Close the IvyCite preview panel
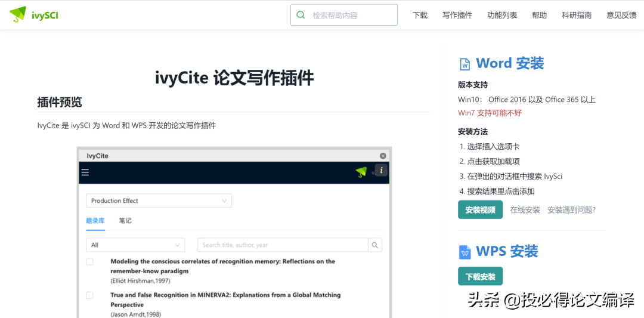The width and height of the screenshot is (644, 318). pyautogui.click(x=383, y=156)
